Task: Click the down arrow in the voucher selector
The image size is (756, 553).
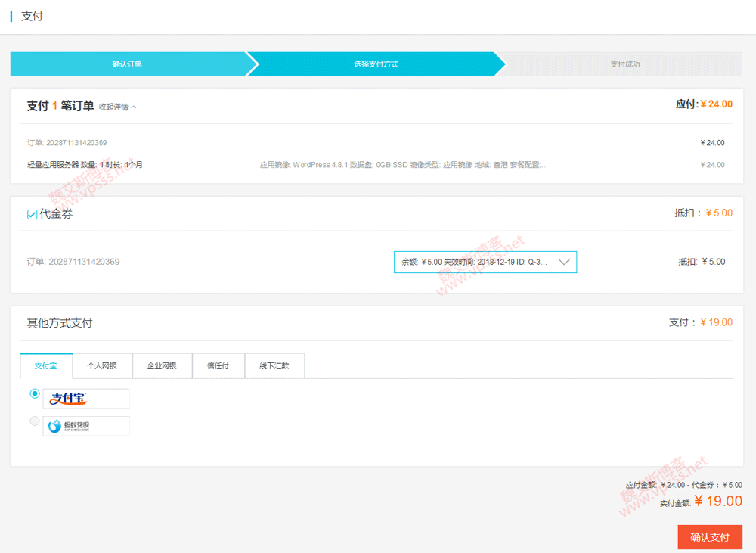Action: (564, 262)
